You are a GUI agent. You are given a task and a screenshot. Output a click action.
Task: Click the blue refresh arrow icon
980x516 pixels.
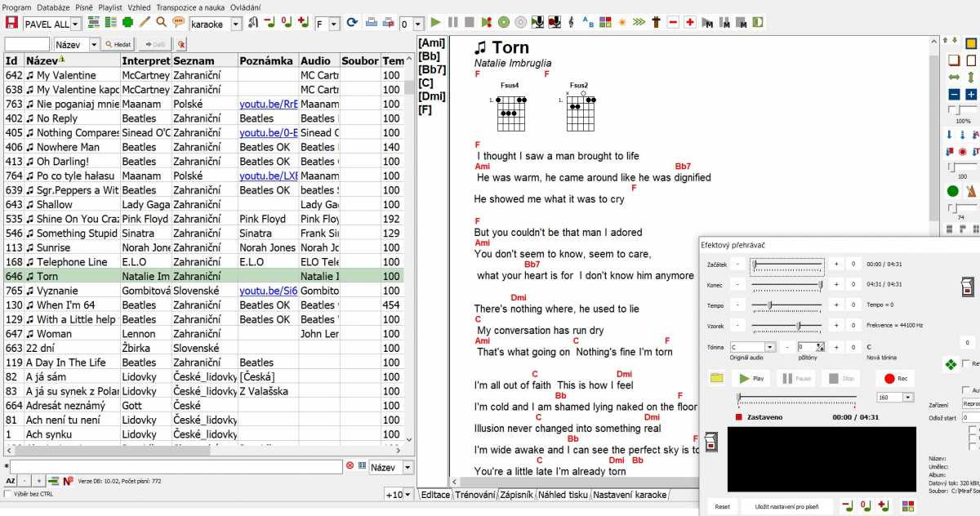pos(352,23)
